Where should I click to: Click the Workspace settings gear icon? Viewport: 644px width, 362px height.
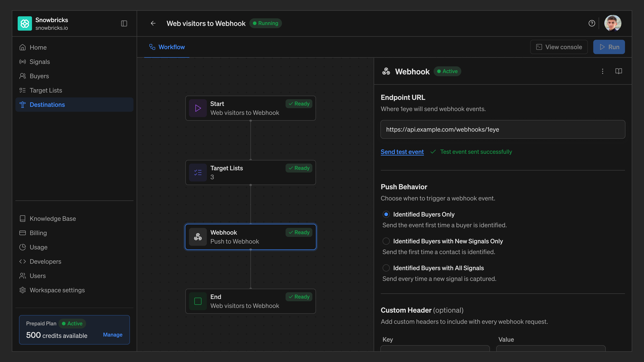pos(22,290)
